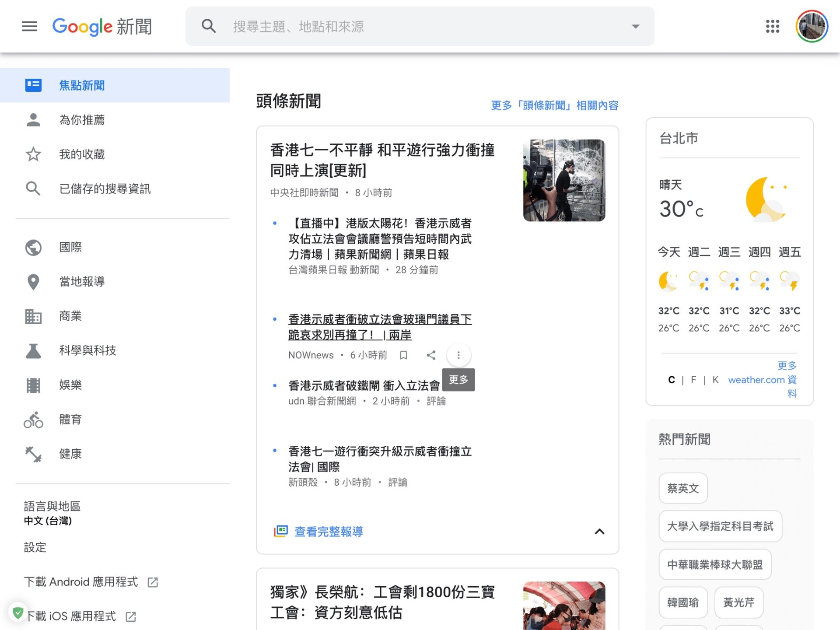
Task: Open 香港示威者破鐵閘 衝入立法會 article
Action: tap(364, 385)
